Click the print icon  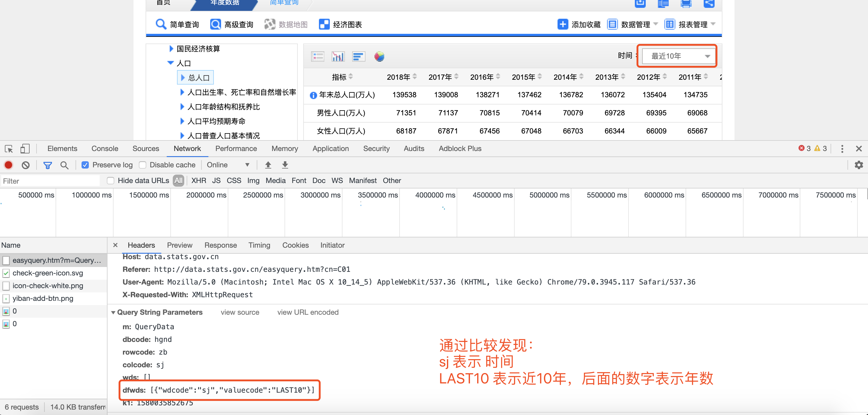pyautogui.click(x=686, y=4)
